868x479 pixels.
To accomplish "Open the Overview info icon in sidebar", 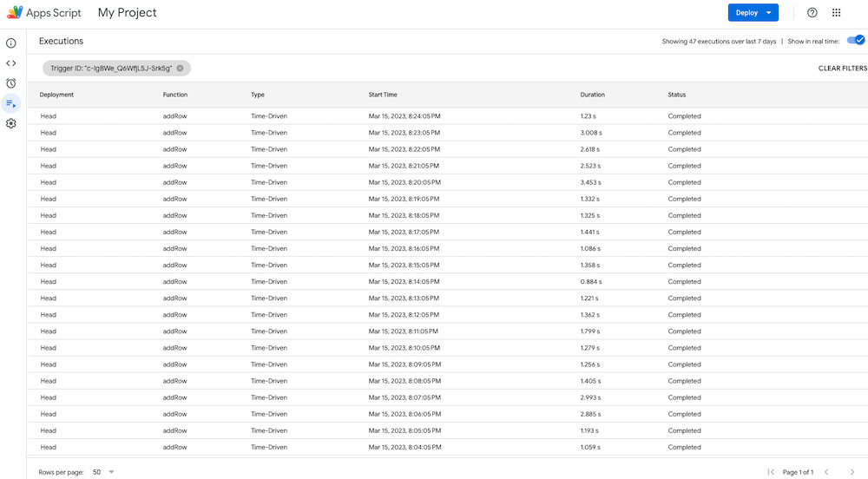I will tap(11, 43).
